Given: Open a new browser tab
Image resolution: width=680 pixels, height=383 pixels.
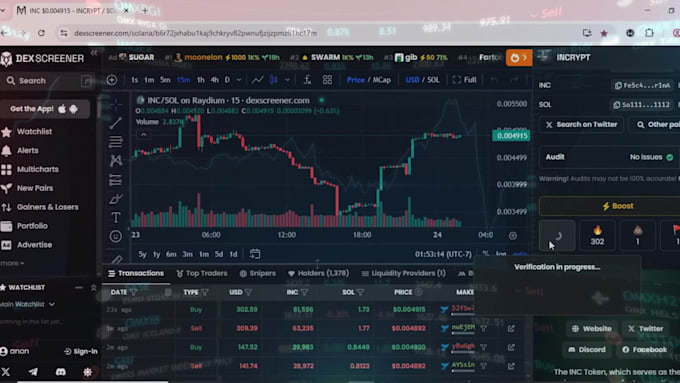Looking at the screenshot, I should coord(145,10).
